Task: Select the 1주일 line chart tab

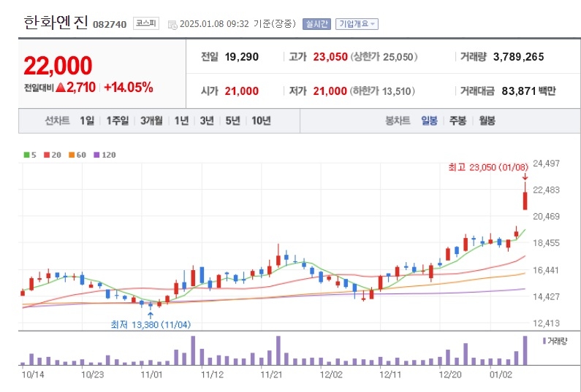Action: pos(118,120)
